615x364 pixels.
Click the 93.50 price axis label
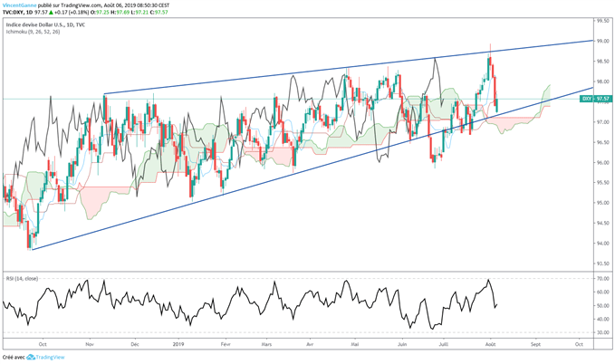click(x=603, y=263)
